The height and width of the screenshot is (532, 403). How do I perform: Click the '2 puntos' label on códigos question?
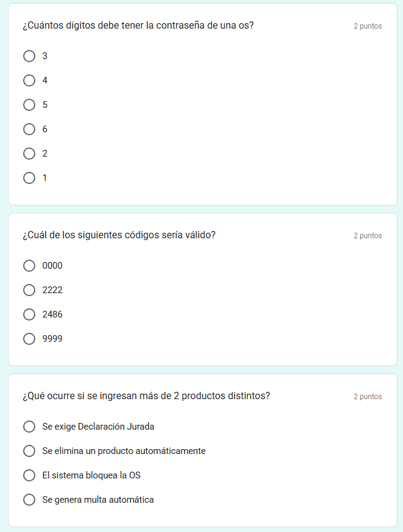pos(368,236)
